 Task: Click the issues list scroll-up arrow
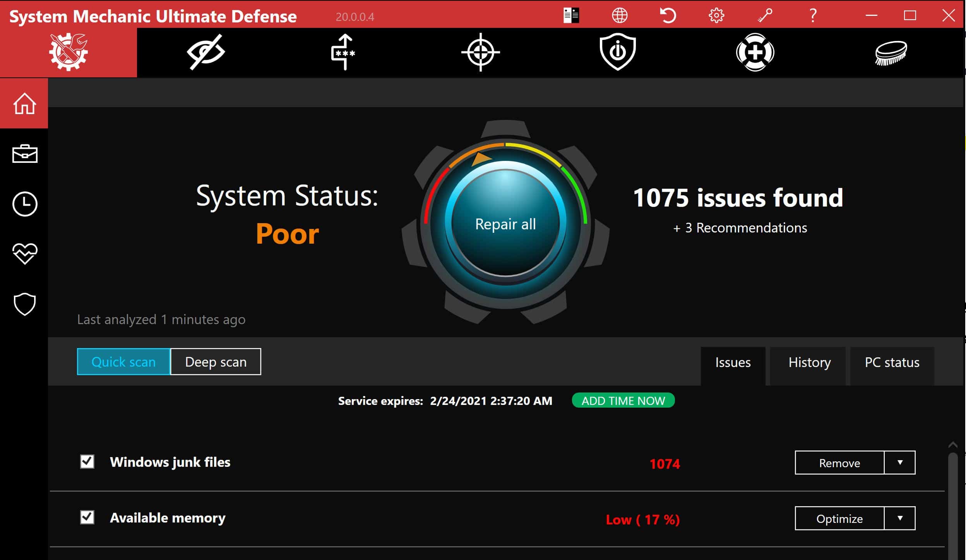click(x=953, y=445)
